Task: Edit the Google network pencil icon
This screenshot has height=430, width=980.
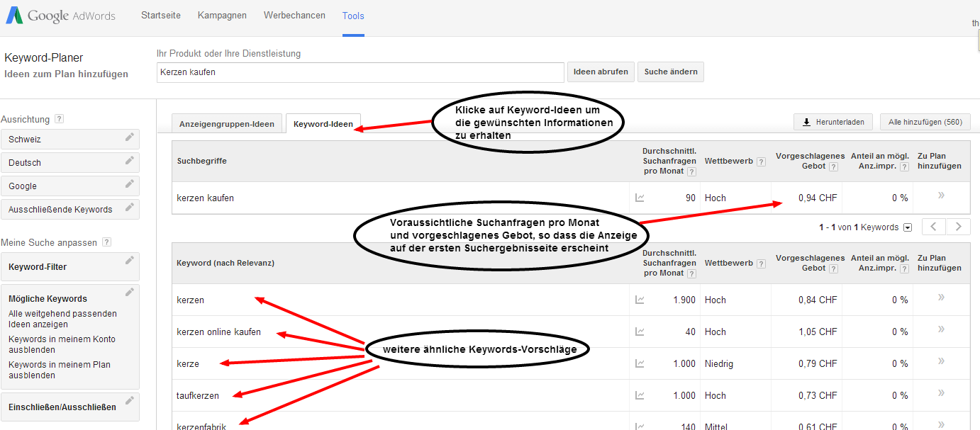Action: pyautogui.click(x=129, y=184)
